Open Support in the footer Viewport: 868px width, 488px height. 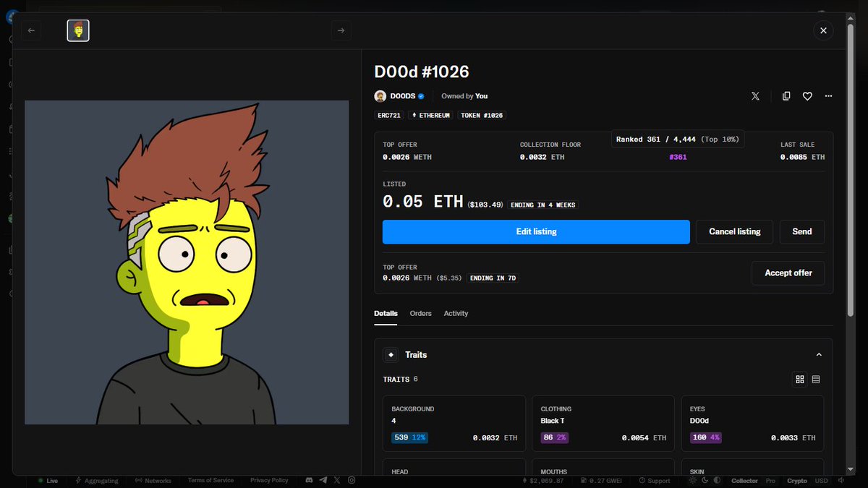654,481
